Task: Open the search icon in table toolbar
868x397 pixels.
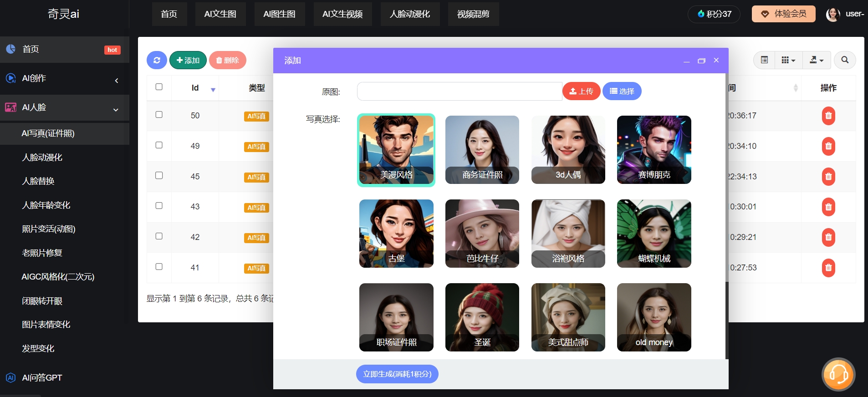Action: pos(844,60)
